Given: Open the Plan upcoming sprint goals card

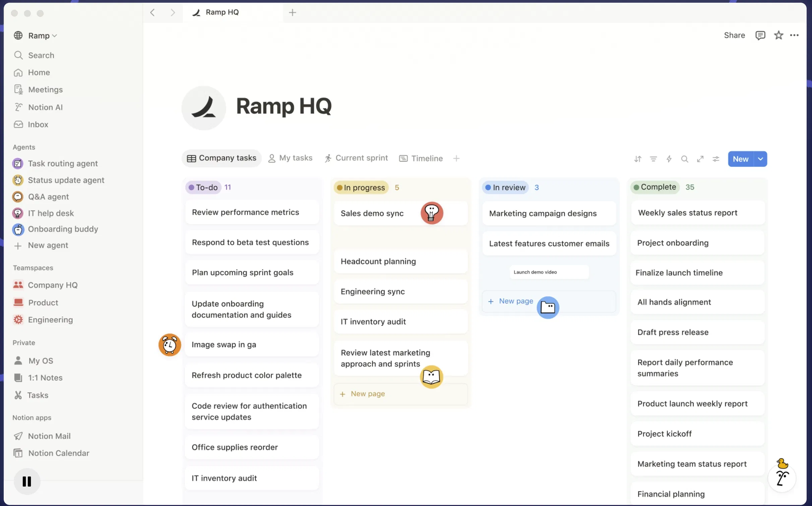Looking at the screenshot, I should pos(252,272).
